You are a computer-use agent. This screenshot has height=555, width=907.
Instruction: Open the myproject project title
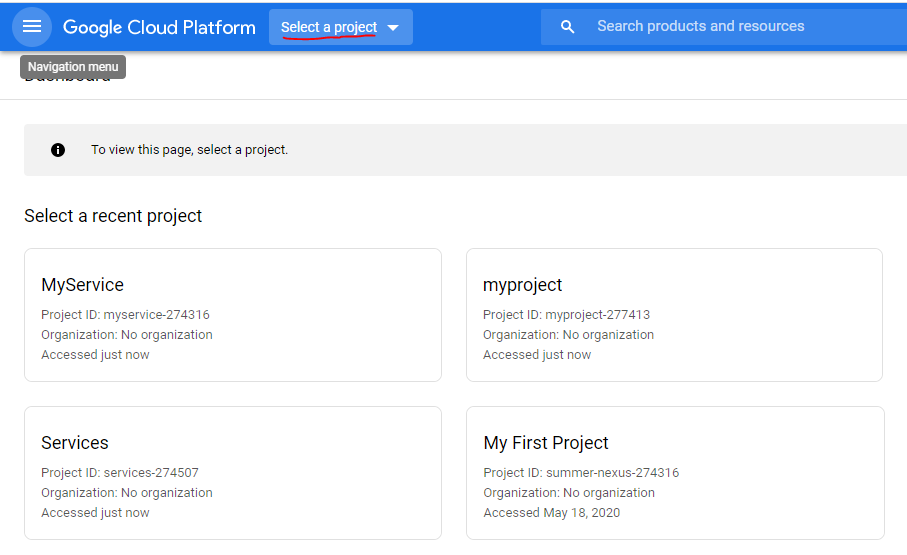pyautogui.click(x=522, y=285)
